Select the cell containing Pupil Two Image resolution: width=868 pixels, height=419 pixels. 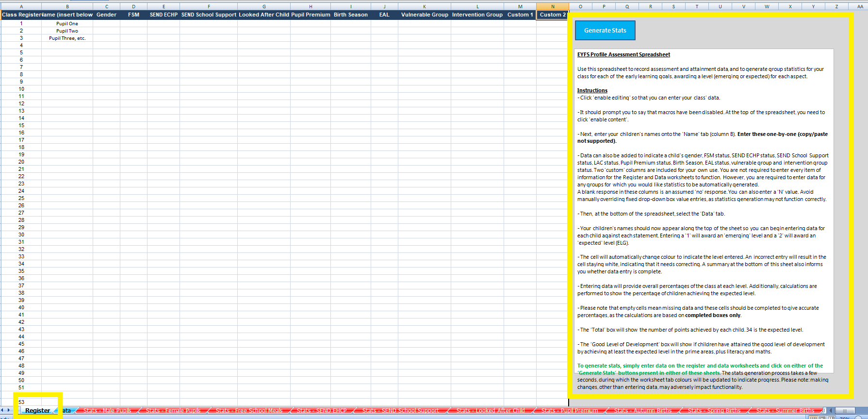67,31
